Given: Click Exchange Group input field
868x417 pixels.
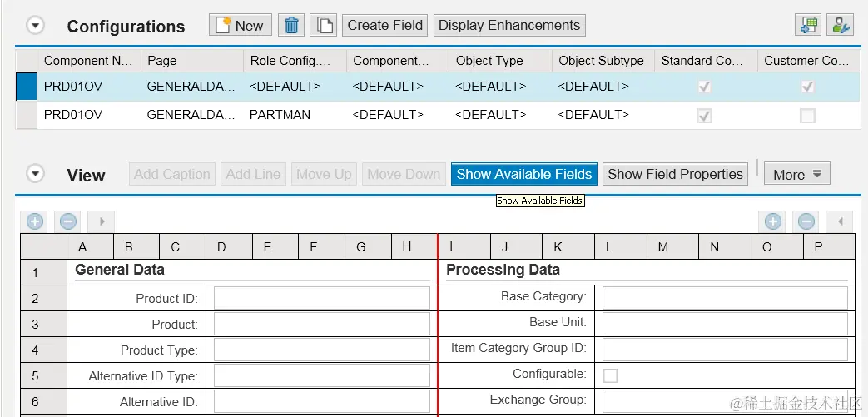Looking at the screenshot, I should pyautogui.click(x=725, y=401).
